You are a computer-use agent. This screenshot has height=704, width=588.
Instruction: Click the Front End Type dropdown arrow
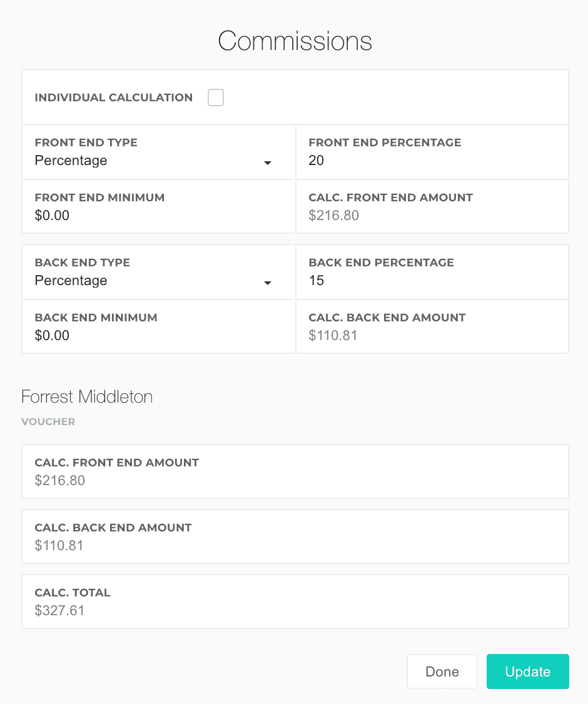click(268, 163)
